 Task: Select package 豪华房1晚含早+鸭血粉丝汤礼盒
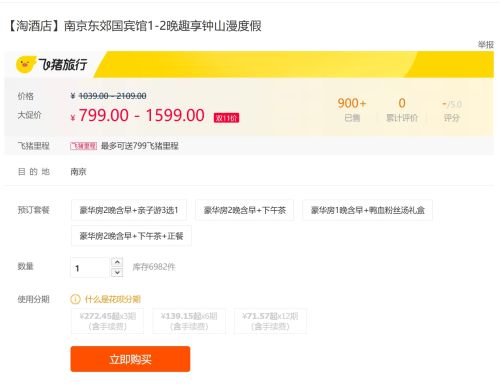click(367, 210)
